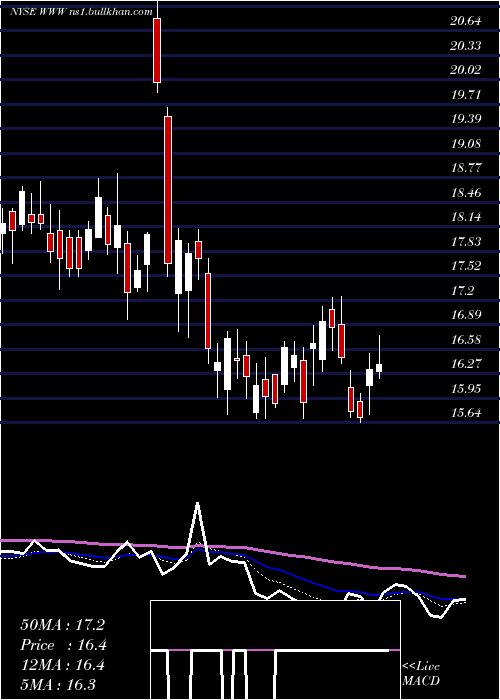
Task: Click the 17.52 price axis label
Action: 466,266
